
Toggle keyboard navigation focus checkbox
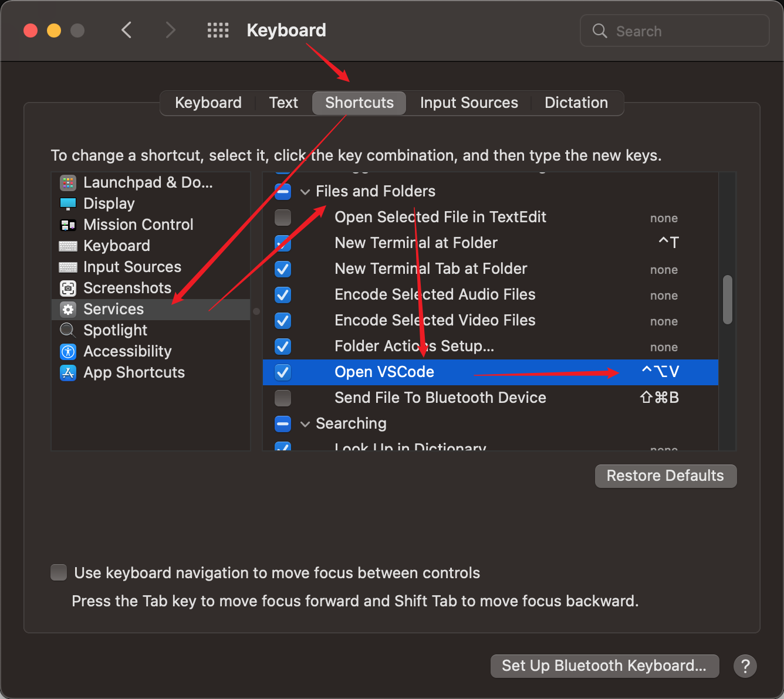pos(59,572)
